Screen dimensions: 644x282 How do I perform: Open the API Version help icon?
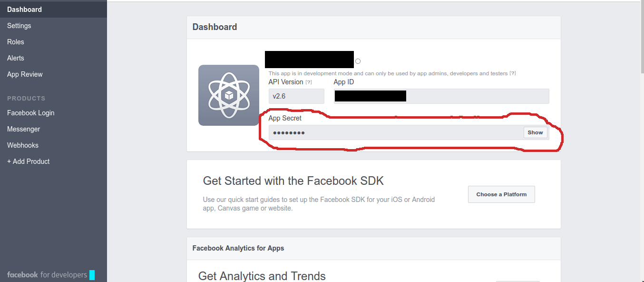(309, 81)
